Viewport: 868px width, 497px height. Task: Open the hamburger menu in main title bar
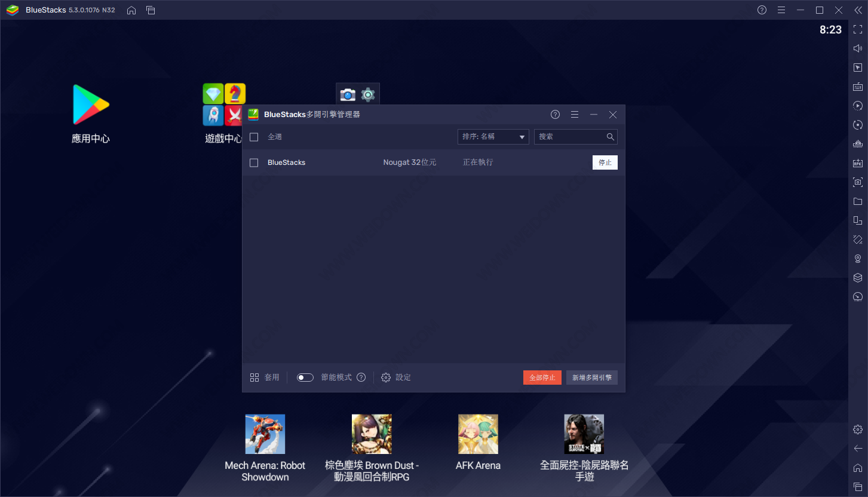[781, 10]
